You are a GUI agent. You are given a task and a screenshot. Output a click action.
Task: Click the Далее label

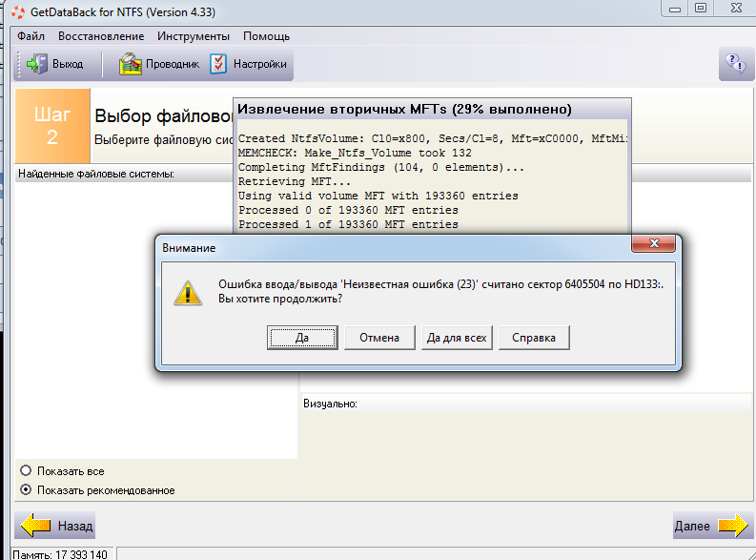692,526
